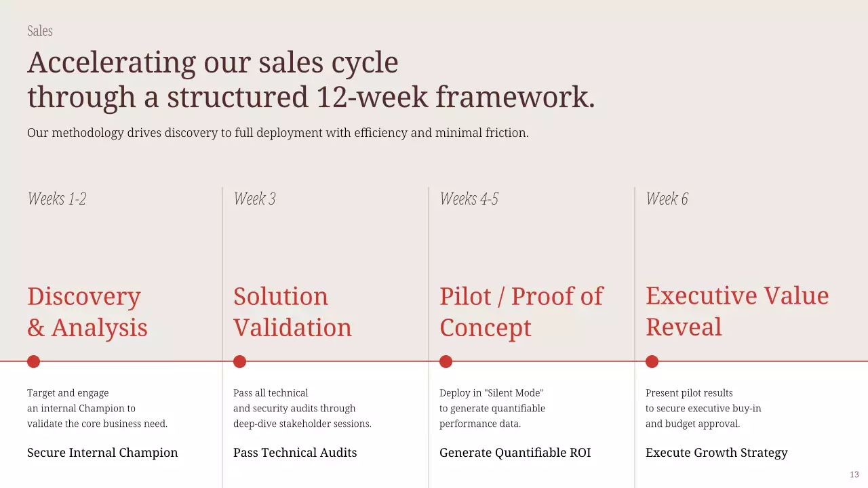Select the "Sales" section label

pos(40,31)
